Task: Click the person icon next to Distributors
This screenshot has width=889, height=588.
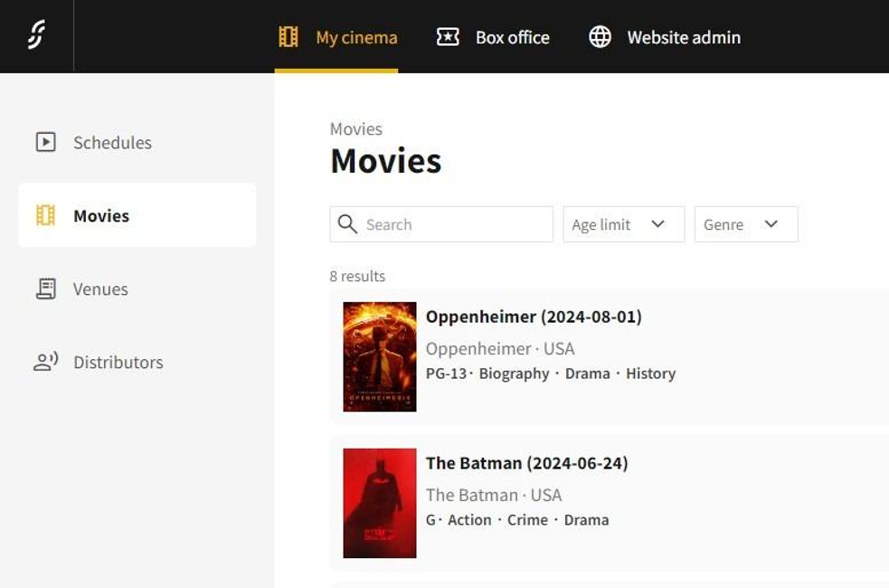Action: coord(45,362)
